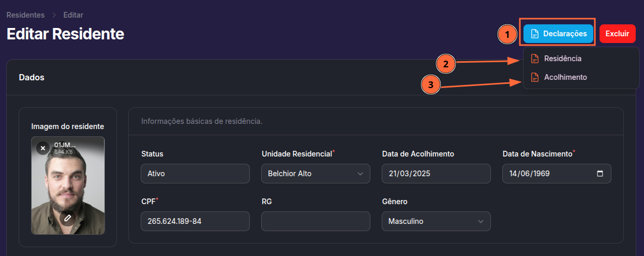Click the resident photo thumbnail
The width and height of the screenshot is (644, 256).
click(68, 186)
